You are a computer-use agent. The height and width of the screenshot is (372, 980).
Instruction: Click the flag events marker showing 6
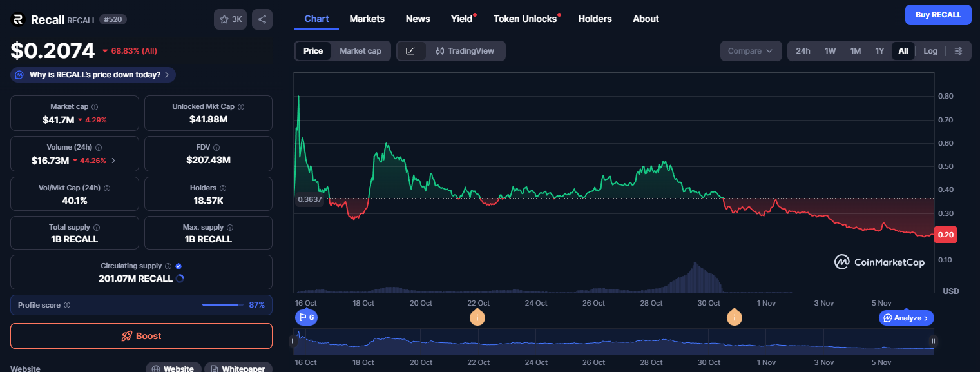(305, 317)
